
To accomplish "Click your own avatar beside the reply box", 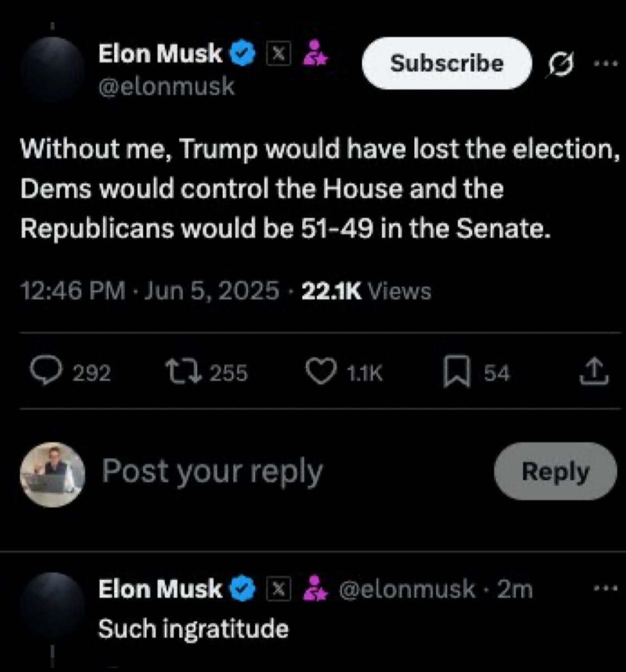I will (x=52, y=474).
